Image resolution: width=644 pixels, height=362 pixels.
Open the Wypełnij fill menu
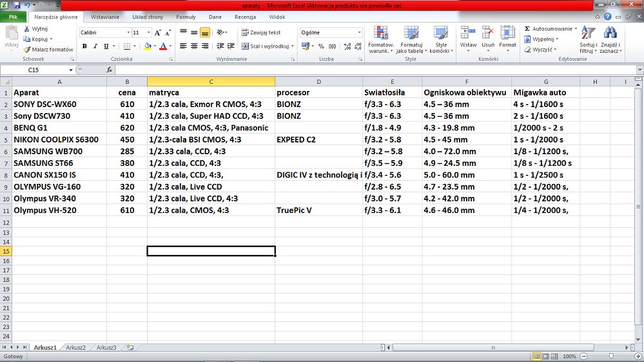[x=542, y=39]
